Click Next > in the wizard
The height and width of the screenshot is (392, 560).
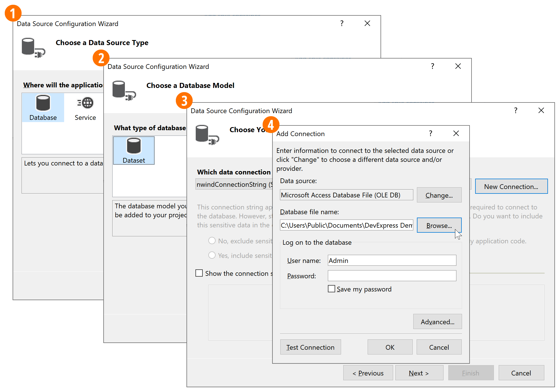pyautogui.click(x=419, y=373)
